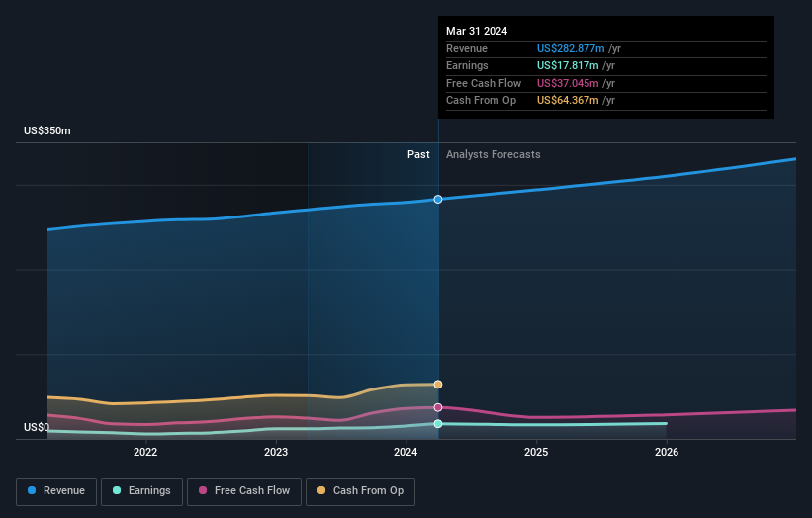
Task: Click the US$0 y-axis label
Action: coord(37,427)
